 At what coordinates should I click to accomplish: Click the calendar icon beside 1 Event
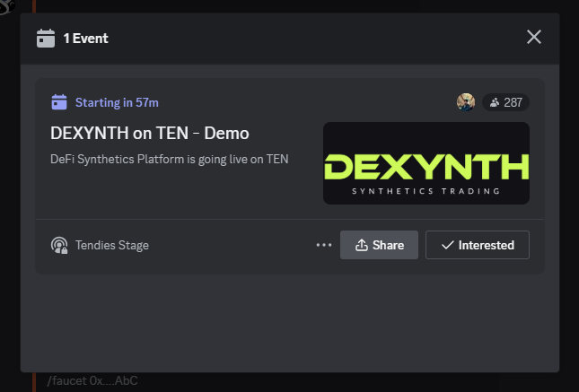46,38
